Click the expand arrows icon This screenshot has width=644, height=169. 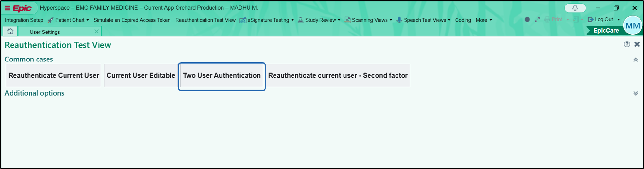click(x=537, y=19)
